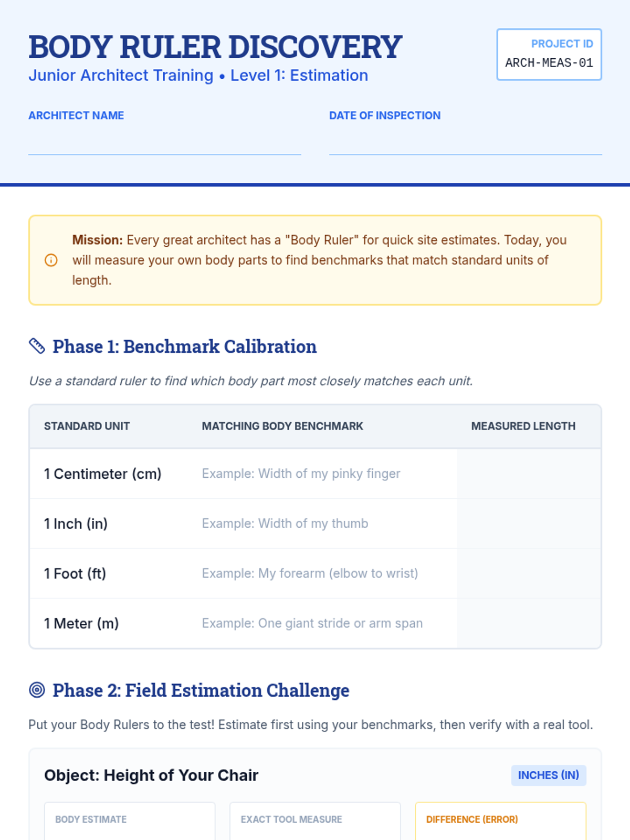Click the 1 Meter body benchmark field
Image resolution: width=630 pixels, height=840 pixels.
[320, 623]
